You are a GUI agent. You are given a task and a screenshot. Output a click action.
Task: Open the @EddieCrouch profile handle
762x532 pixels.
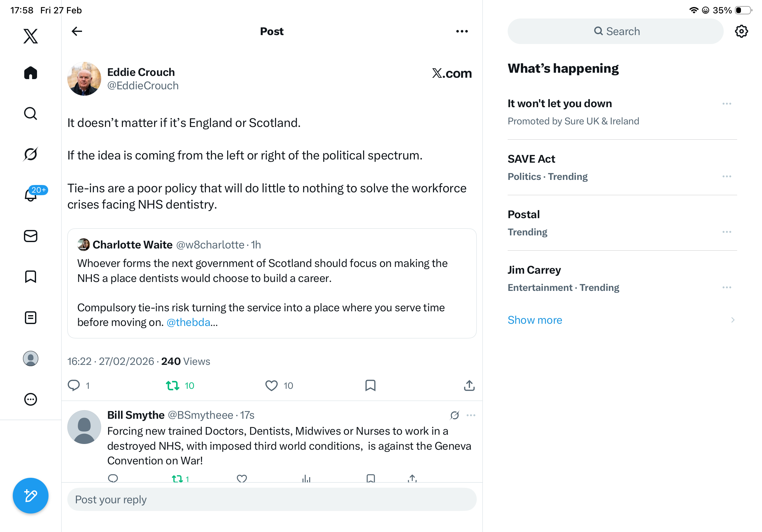(x=143, y=85)
